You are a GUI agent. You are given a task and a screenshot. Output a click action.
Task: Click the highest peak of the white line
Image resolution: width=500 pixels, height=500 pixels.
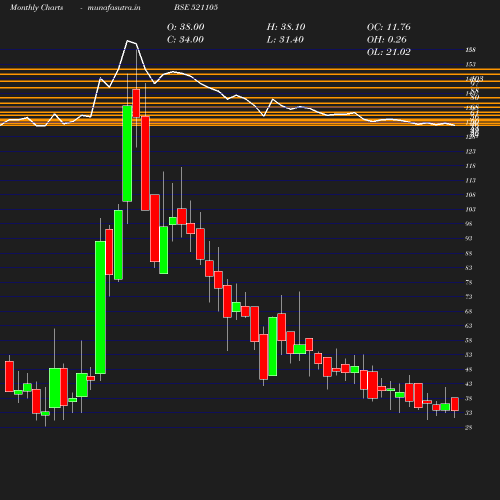click(x=127, y=41)
